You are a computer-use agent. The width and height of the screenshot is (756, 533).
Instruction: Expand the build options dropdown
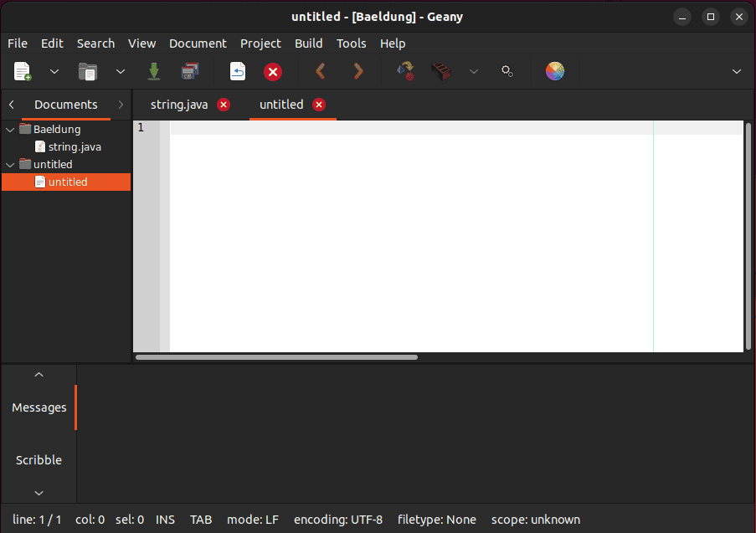[x=474, y=72]
